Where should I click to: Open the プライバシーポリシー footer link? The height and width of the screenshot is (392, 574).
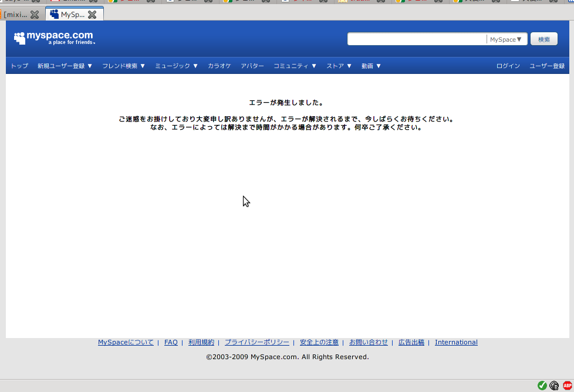click(x=257, y=342)
